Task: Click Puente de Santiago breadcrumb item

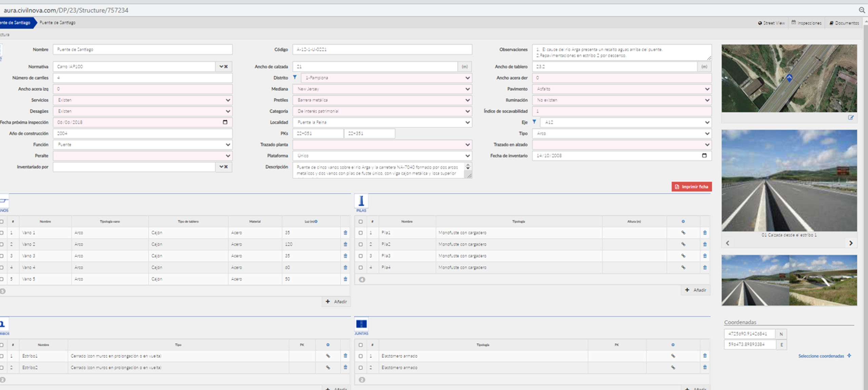Action: tap(57, 23)
